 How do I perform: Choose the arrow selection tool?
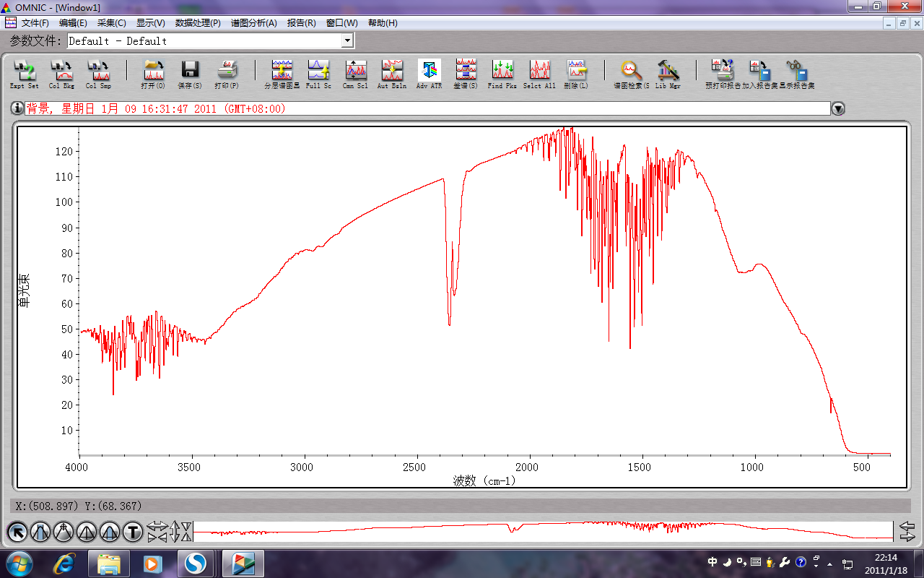click(x=17, y=532)
